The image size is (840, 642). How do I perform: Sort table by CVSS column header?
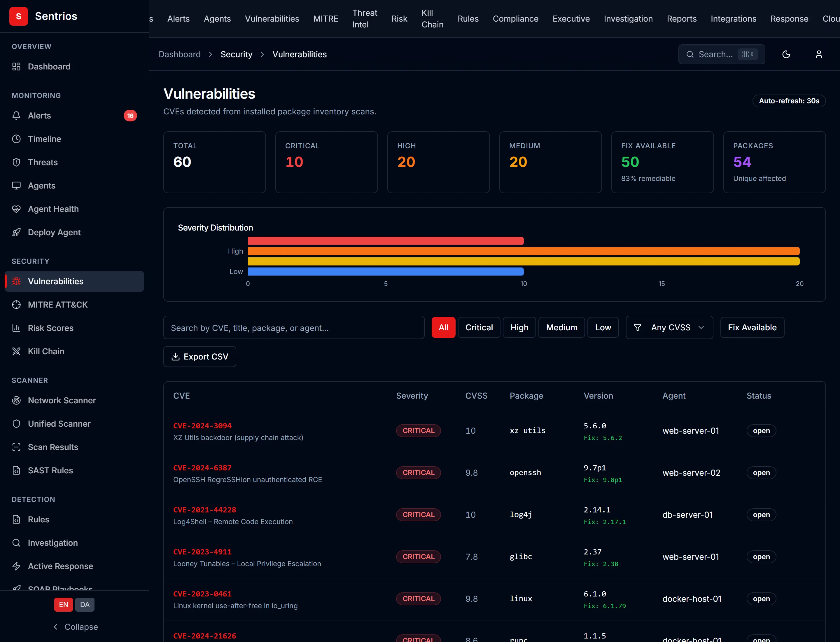click(476, 395)
